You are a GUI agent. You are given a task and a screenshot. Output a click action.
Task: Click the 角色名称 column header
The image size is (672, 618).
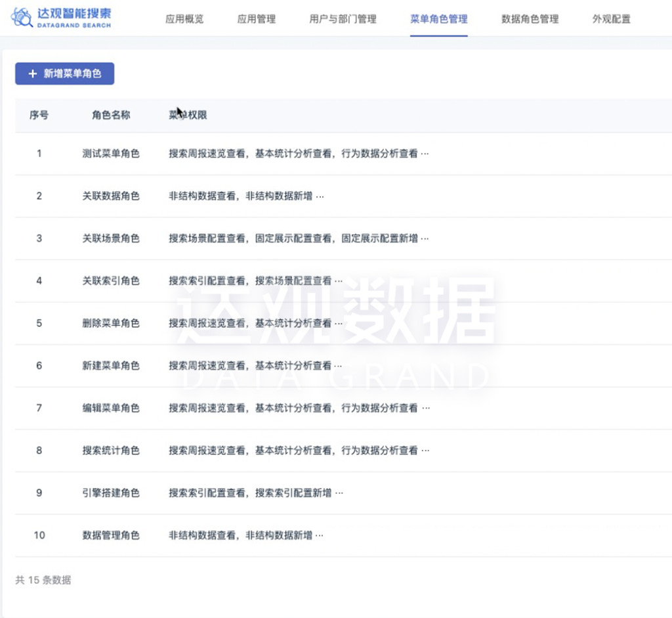111,115
